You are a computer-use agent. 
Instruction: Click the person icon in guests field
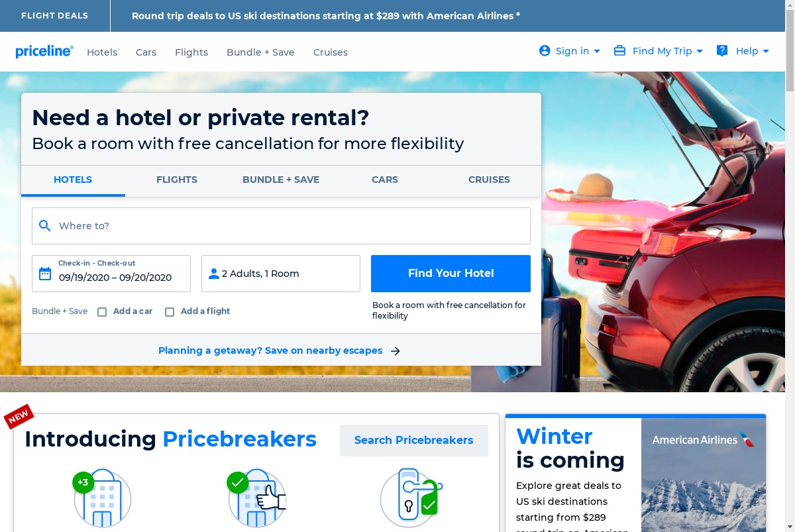pyautogui.click(x=214, y=274)
